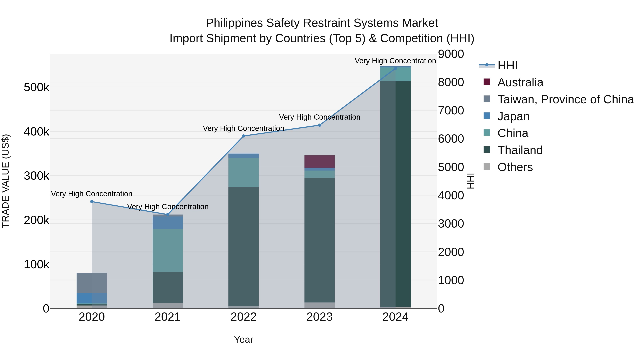Screen dimensions: 644x362
Task: Click the China teal legend swatch
Action: pos(487,132)
